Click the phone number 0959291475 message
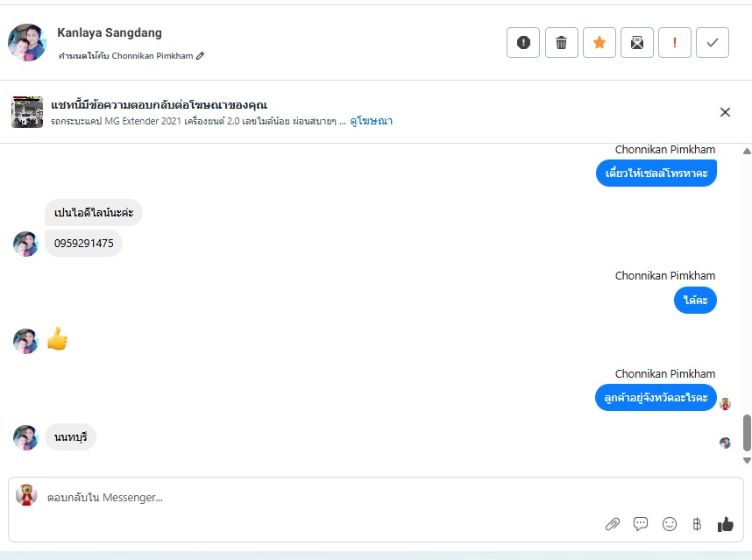752x560 pixels. click(x=84, y=243)
